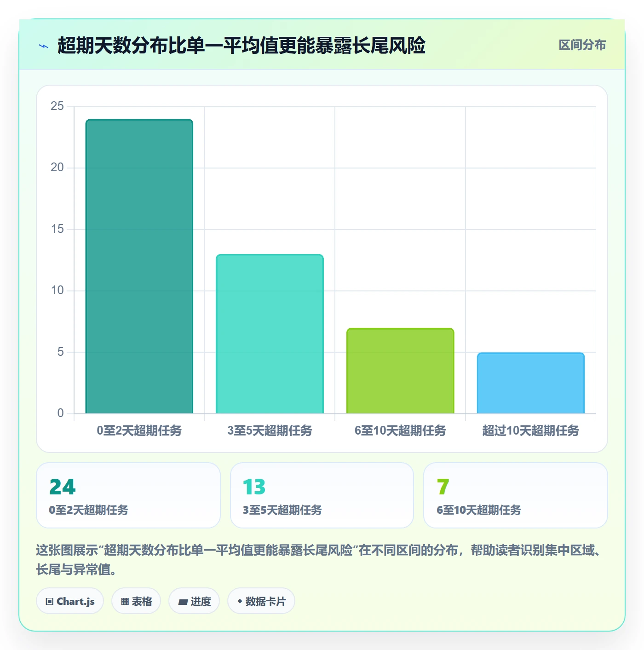644x650 pixels.
Task: Click the y-axis value 25
Action: coord(57,106)
